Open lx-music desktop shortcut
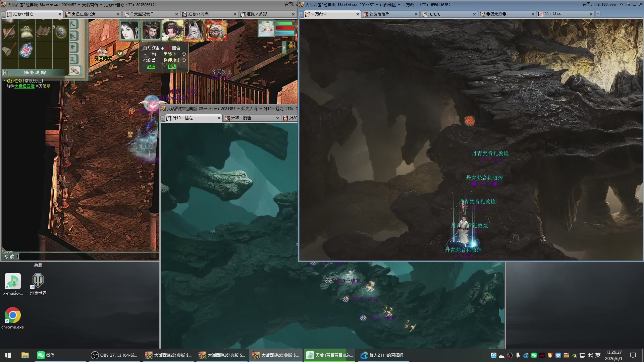The image size is (644, 362). coord(12,285)
